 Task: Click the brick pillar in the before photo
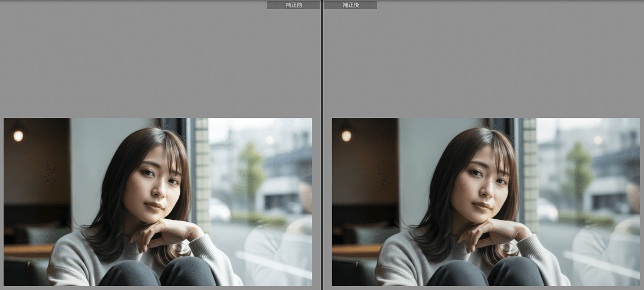tap(202, 172)
